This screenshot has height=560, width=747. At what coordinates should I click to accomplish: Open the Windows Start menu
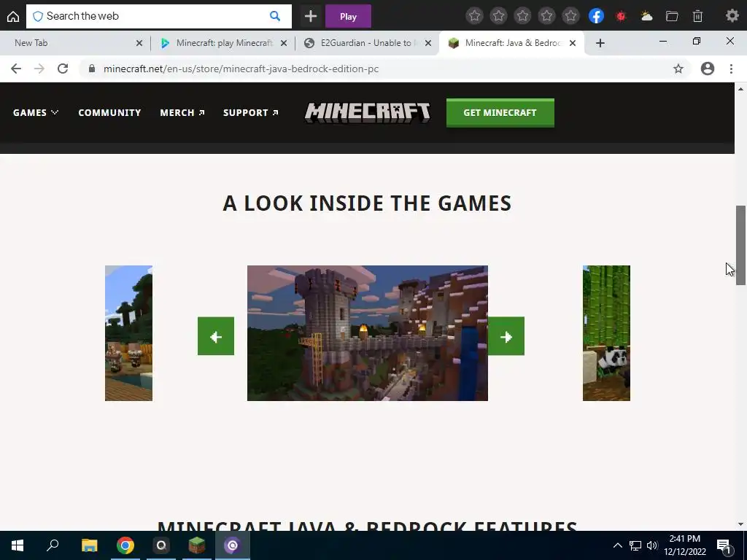coord(18,545)
